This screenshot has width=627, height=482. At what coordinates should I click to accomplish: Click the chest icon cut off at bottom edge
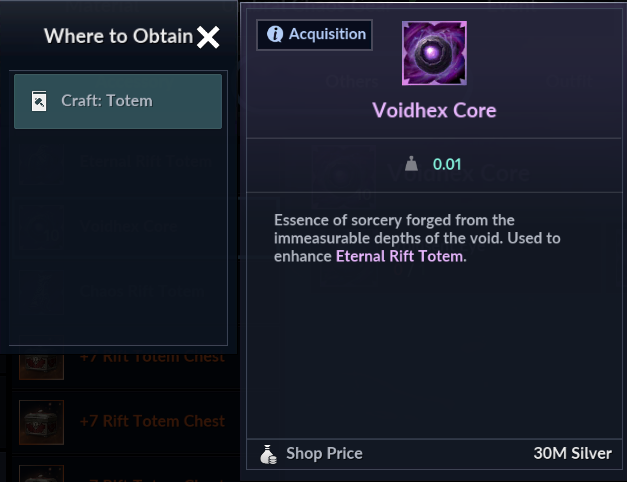pyautogui.click(x=41, y=472)
